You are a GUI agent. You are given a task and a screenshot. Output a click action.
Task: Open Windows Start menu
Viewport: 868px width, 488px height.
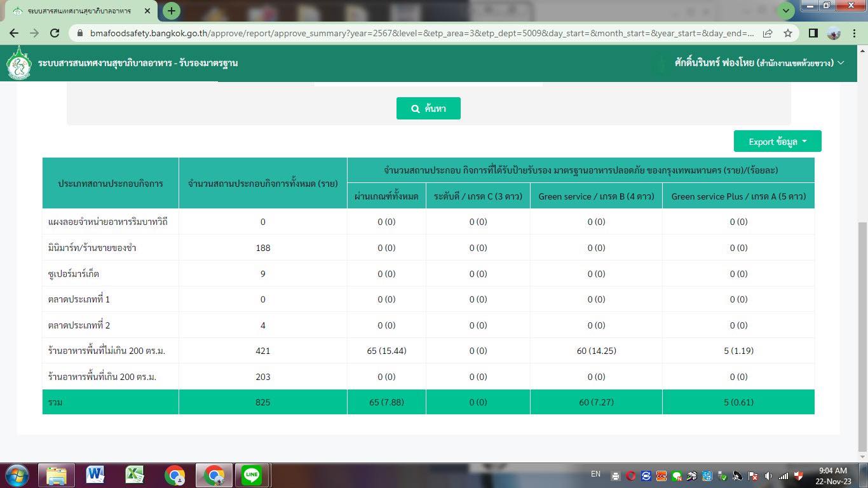(17, 475)
